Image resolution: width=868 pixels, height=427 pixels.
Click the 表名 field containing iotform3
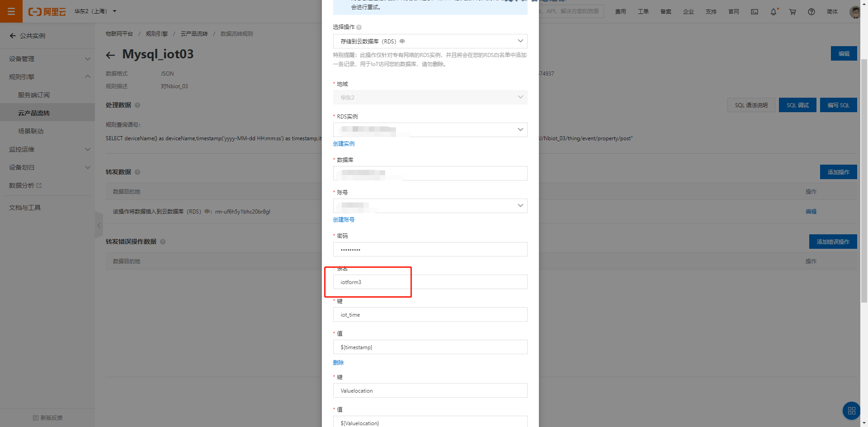pos(430,282)
